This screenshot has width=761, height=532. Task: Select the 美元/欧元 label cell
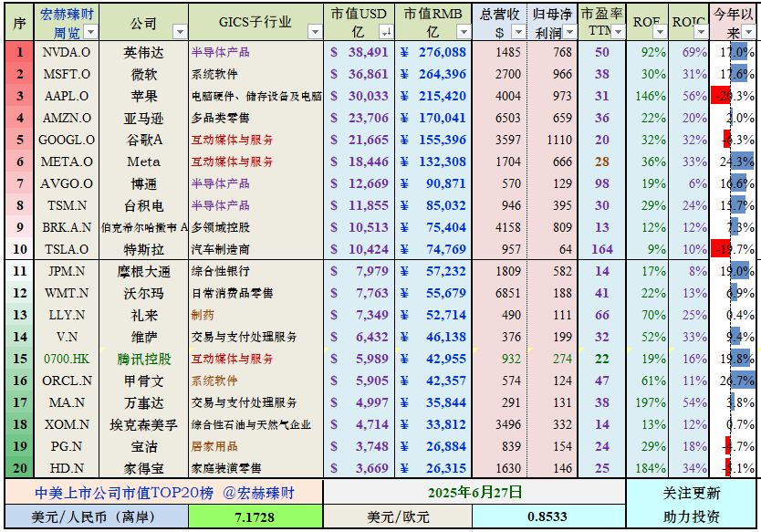click(x=398, y=517)
